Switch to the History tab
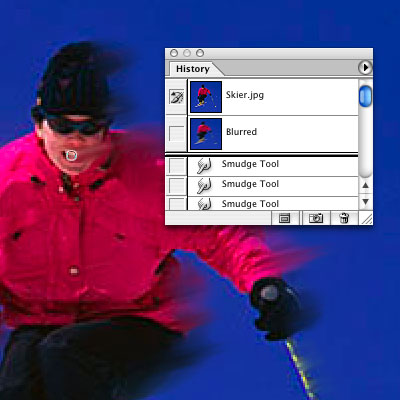This screenshot has width=400, height=400. click(193, 69)
